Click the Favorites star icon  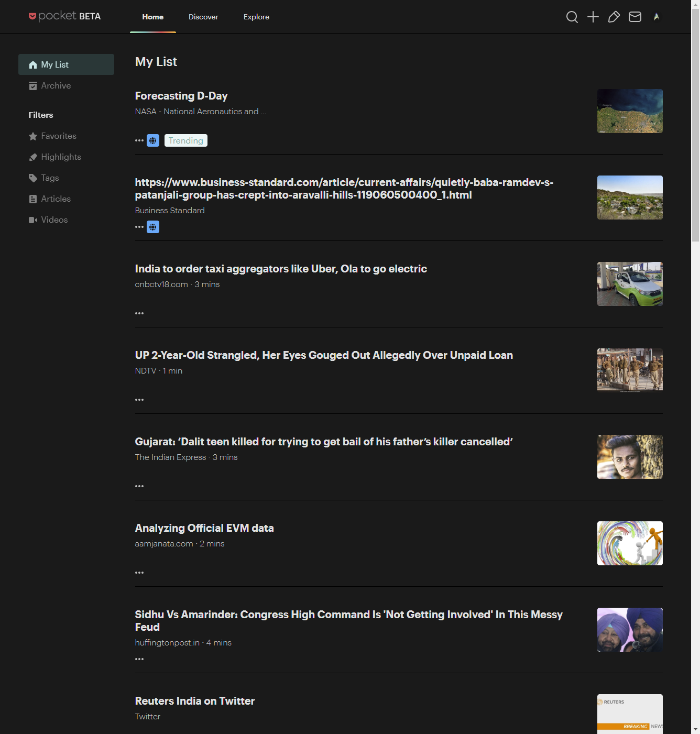(33, 136)
